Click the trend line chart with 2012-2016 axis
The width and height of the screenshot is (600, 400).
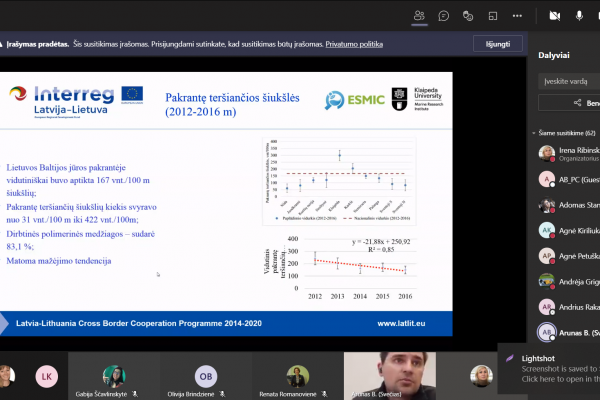point(339,268)
